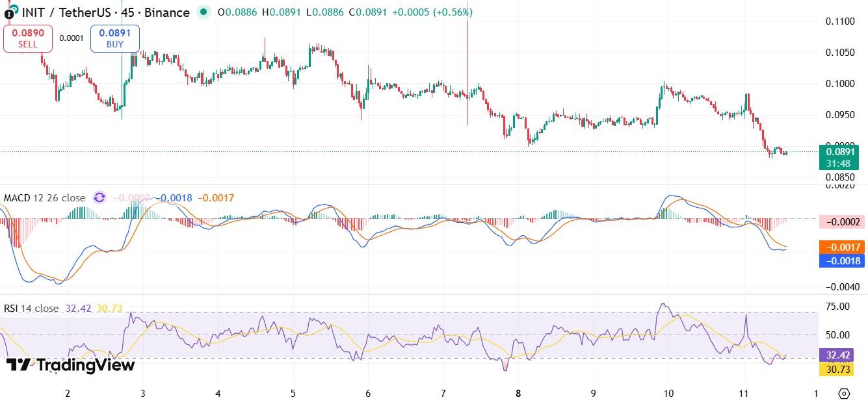Click the MACD auto-update loop icon

pyautogui.click(x=99, y=197)
